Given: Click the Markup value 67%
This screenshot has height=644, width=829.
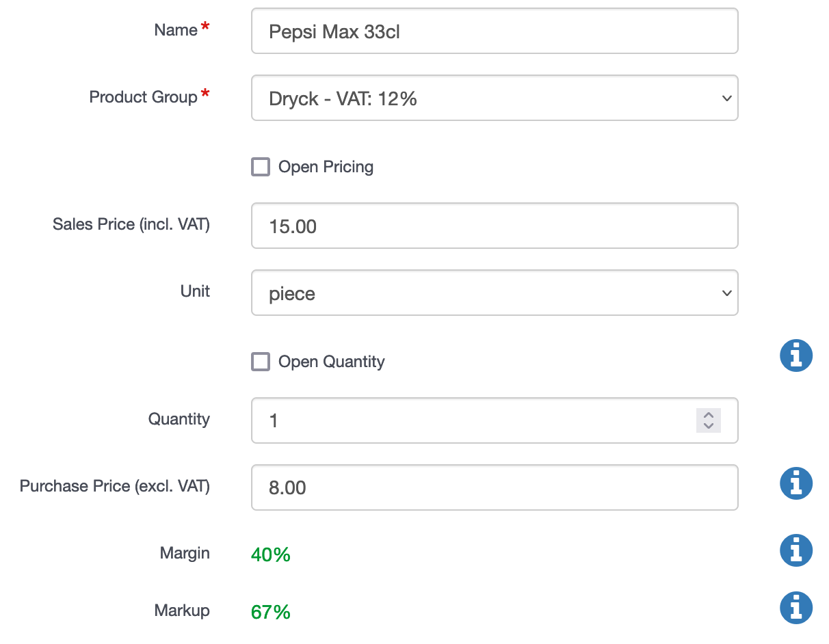Looking at the screenshot, I should [x=271, y=612].
